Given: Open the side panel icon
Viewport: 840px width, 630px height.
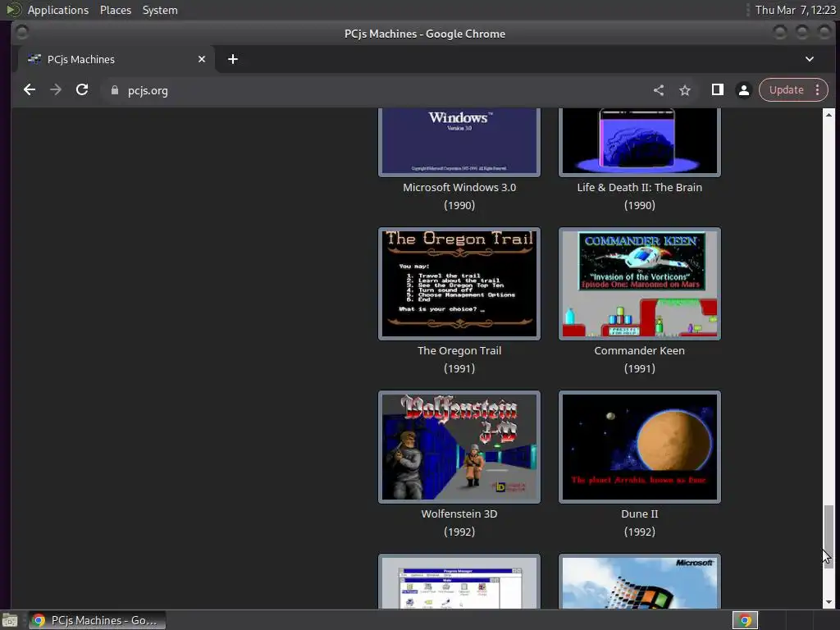Looking at the screenshot, I should 717,90.
